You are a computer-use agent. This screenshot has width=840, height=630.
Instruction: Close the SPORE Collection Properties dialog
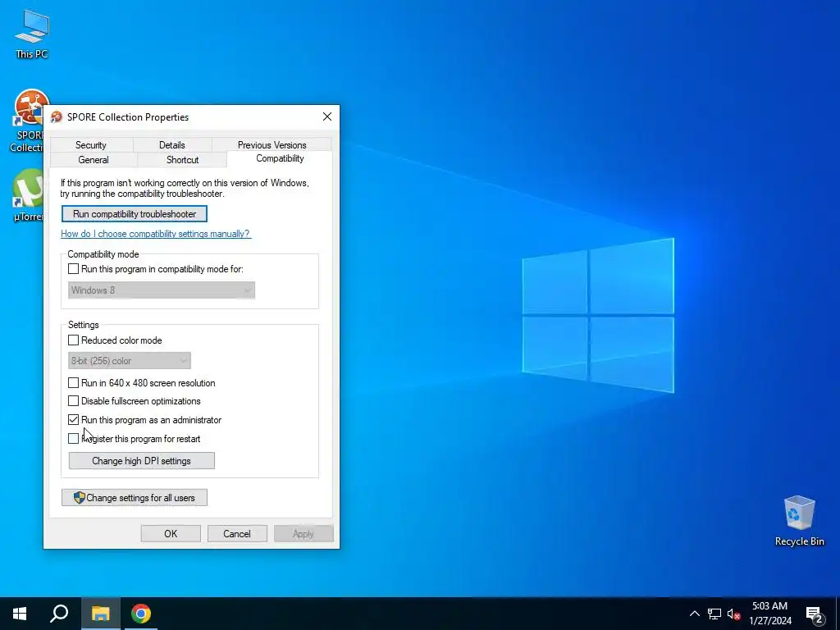pyautogui.click(x=327, y=116)
